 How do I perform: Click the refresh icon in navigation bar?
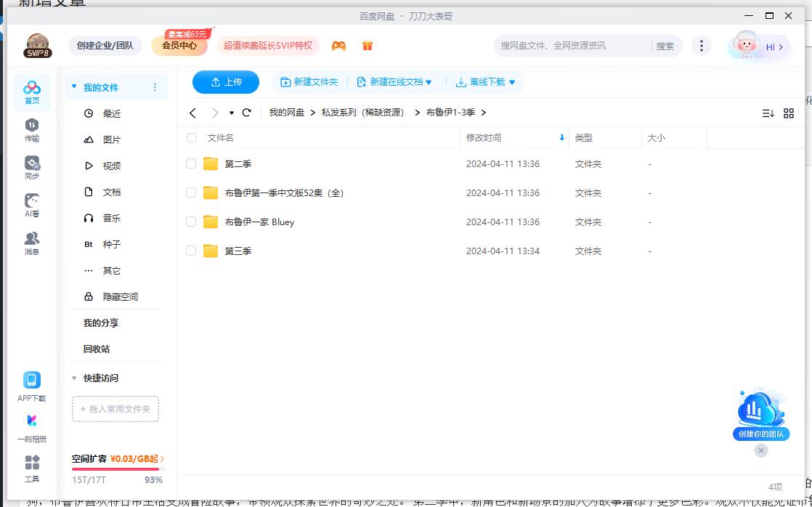point(246,113)
